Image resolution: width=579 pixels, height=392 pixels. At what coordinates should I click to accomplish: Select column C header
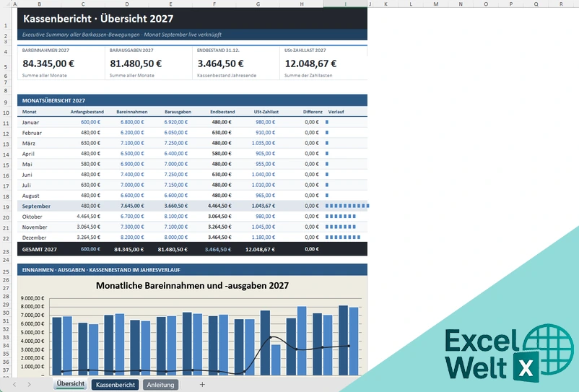pyautogui.click(x=83, y=4)
